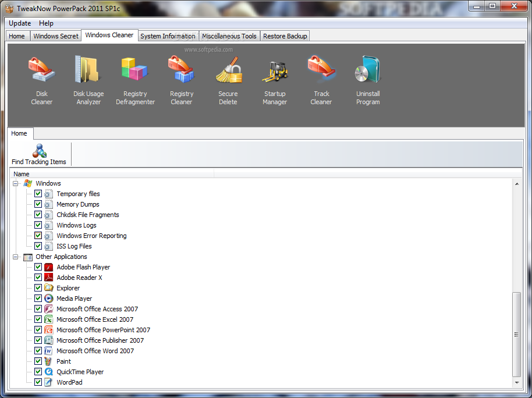Open the Restore Backup tab
The image size is (532, 398).
(285, 36)
